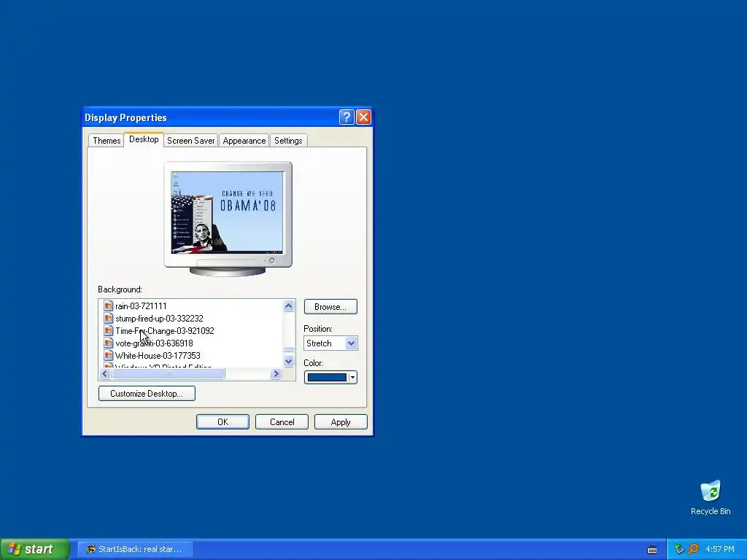The image size is (747, 560).
Task: Click the vertical scrollbar thumb in background list
Action: [289, 349]
